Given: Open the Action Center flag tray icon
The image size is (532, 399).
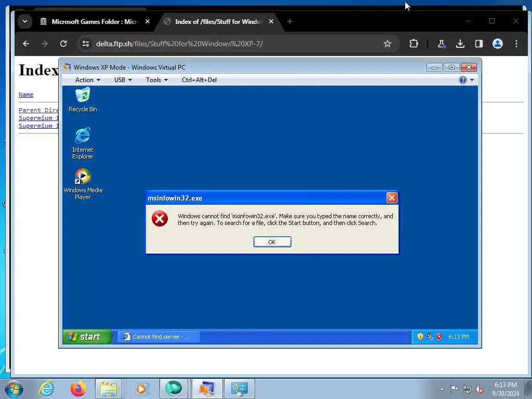Looking at the screenshot, I should tap(454, 389).
